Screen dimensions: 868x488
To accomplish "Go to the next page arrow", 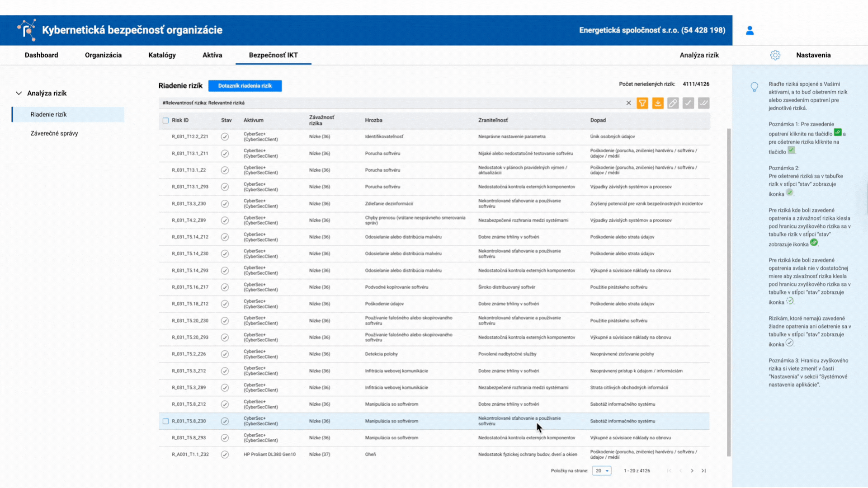I will [692, 471].
